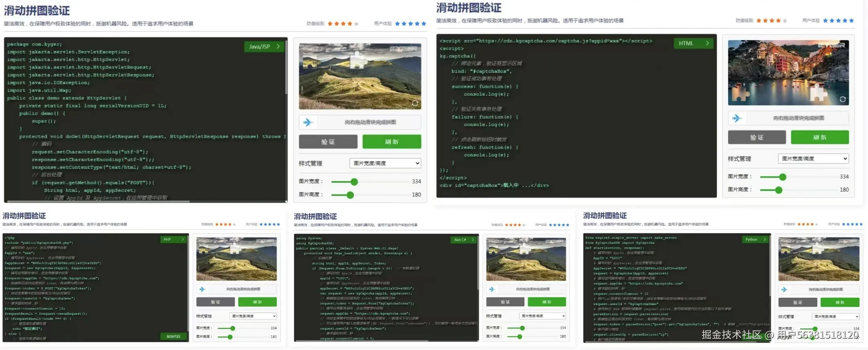Click the 'using KgCaptchaSDK;' code line
This screenshot has width=868, height=350.
pyautogui.click(x=315, y=243)
